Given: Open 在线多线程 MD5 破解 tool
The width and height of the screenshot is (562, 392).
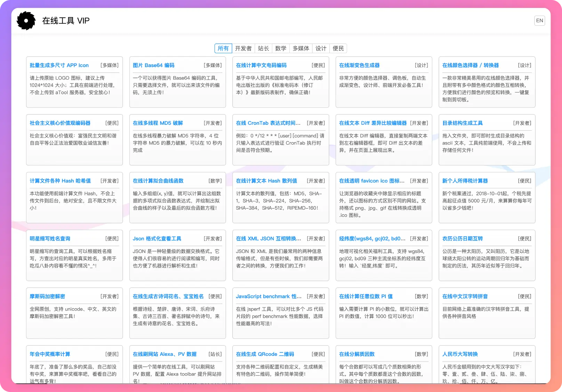Looking at the screenshot, I should point(158,123).
